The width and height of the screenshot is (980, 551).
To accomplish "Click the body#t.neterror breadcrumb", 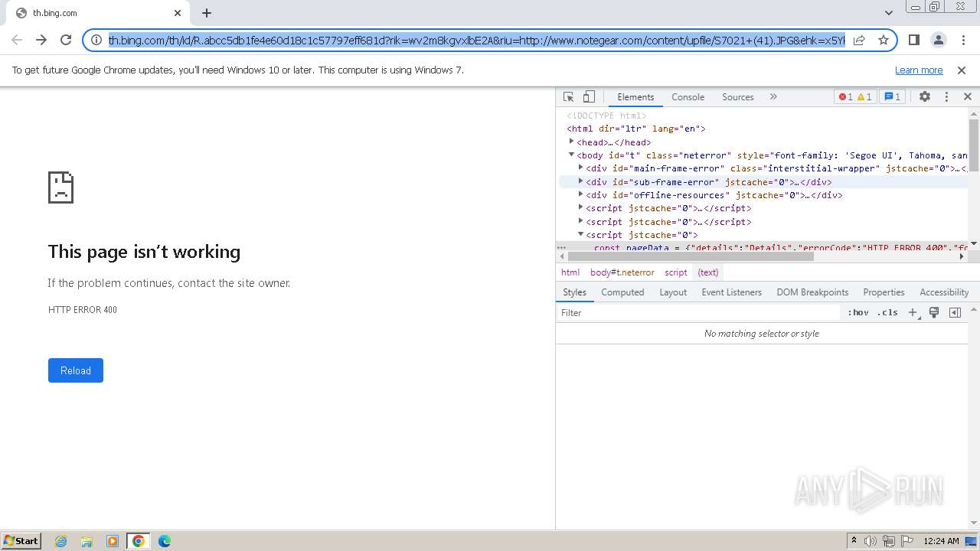I will click(622, 272).
